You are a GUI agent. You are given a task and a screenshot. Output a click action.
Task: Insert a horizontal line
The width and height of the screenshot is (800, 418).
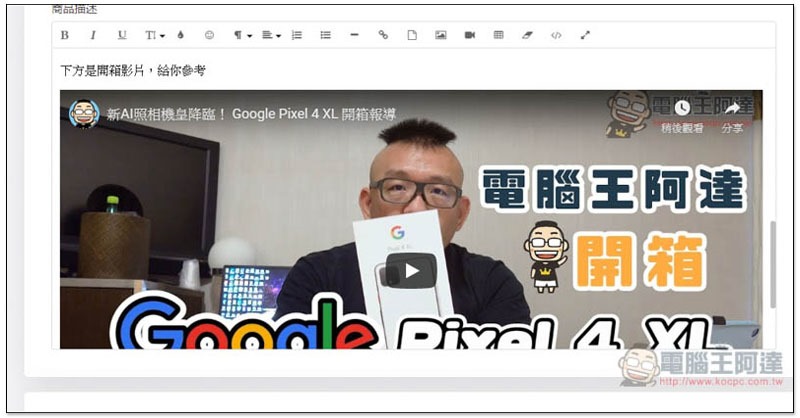click(355, 35)
